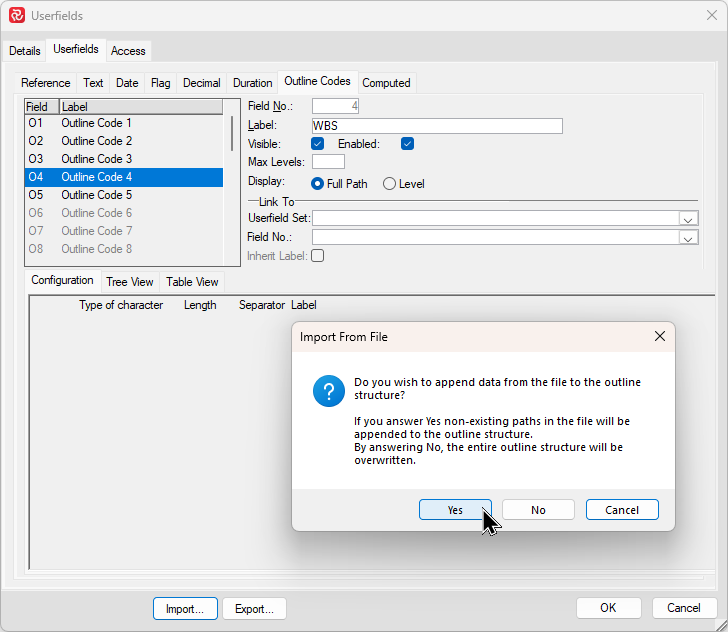Viewport: 728px width, 632px height.
Task: Click the Userfields app icon in title bar
Action: pyautogui.click(x=16, y=15)
